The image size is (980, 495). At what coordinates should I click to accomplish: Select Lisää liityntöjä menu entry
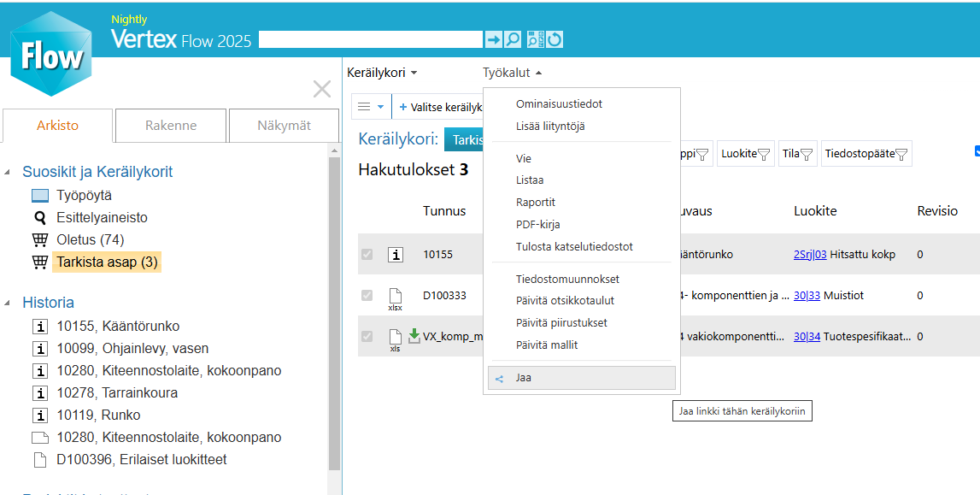(x=550, y=127)
